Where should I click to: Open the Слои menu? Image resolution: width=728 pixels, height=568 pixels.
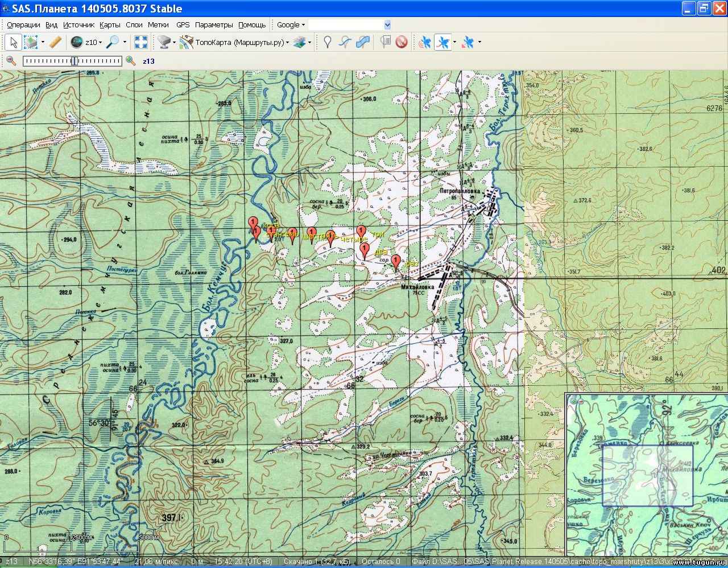(x=134, y=25)
